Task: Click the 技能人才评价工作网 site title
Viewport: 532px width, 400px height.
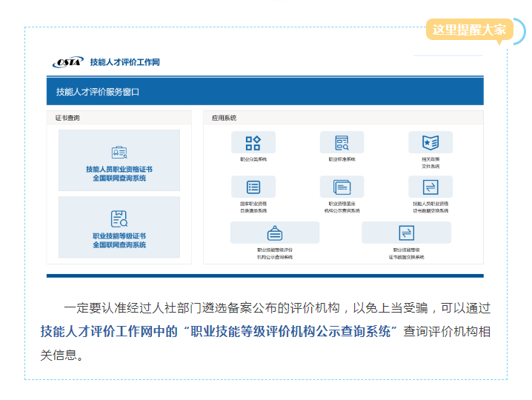Action: tap(124, 62)
